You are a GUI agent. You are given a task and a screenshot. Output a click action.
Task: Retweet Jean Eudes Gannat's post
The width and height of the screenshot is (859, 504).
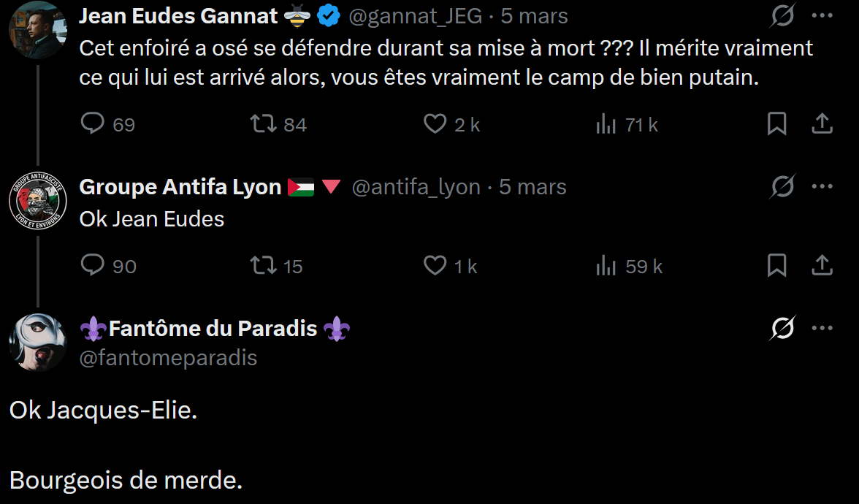(264, 124)
